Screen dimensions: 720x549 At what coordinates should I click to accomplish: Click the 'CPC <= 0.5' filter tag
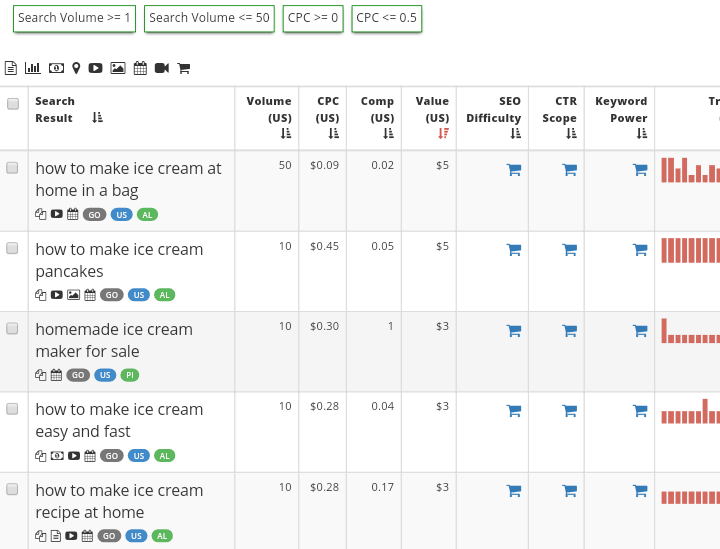[386, 18]
